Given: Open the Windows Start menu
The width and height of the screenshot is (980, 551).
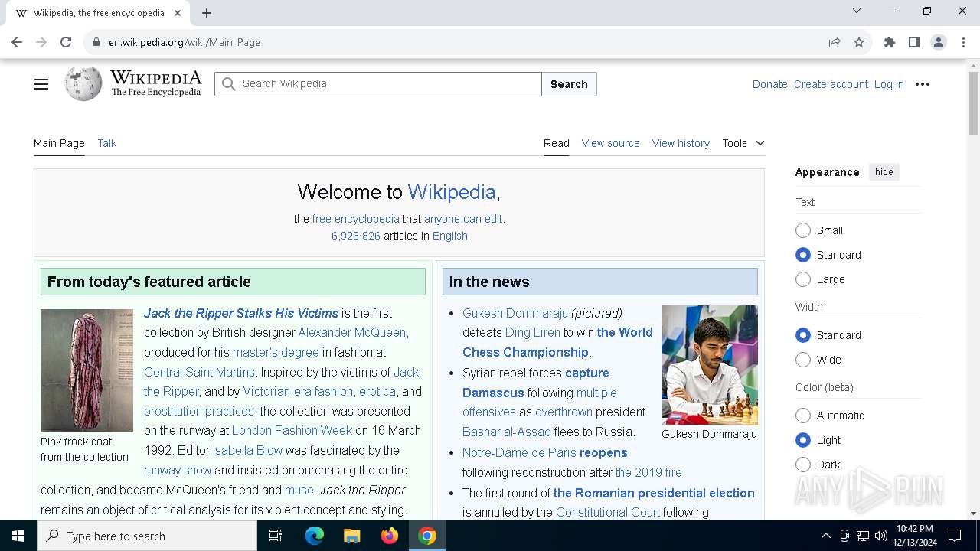Looking at the screenshot, I should [18, 536].
